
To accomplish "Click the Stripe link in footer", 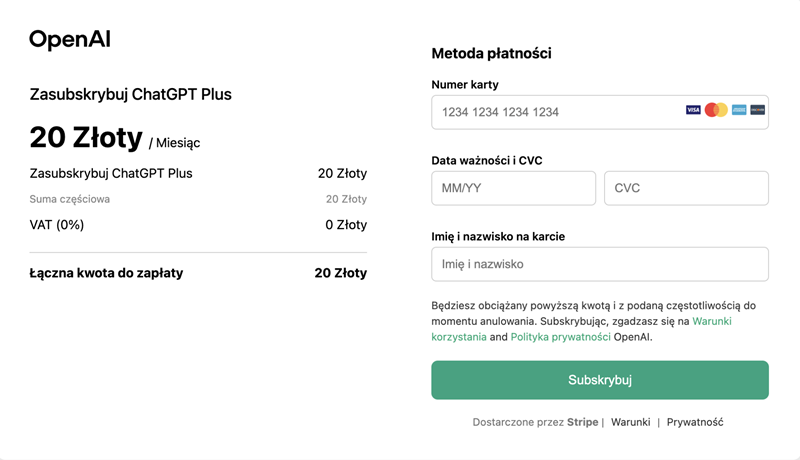I will 582,422.
